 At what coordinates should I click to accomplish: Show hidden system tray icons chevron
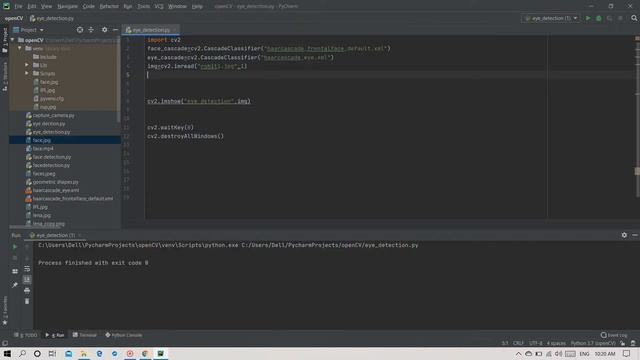518,354
